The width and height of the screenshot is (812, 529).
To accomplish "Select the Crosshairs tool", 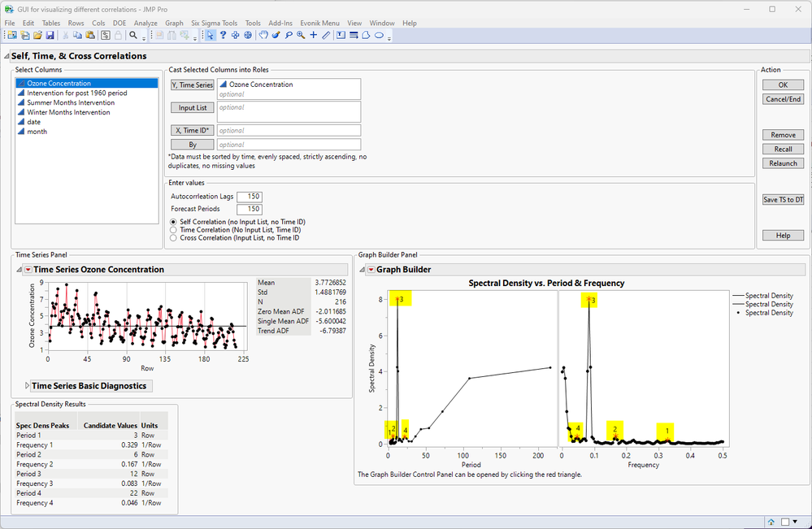I will (313, 35).
